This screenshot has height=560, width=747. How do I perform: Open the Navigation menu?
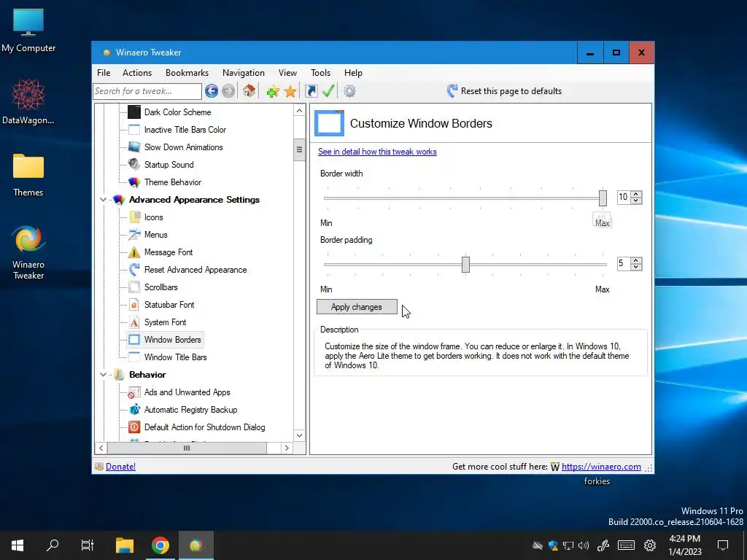tap(244, 73)
